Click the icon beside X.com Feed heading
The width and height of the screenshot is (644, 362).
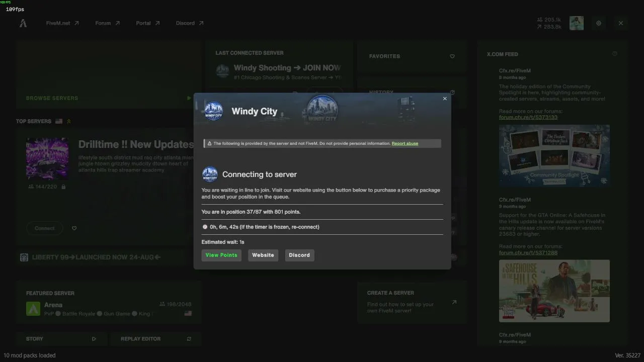(614, 54)
